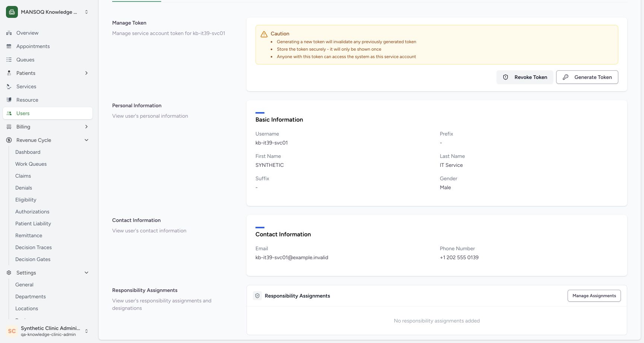644x343 pixels.
Task: Open Work Queues under Revenue Cycle
Action: point(31,164)
